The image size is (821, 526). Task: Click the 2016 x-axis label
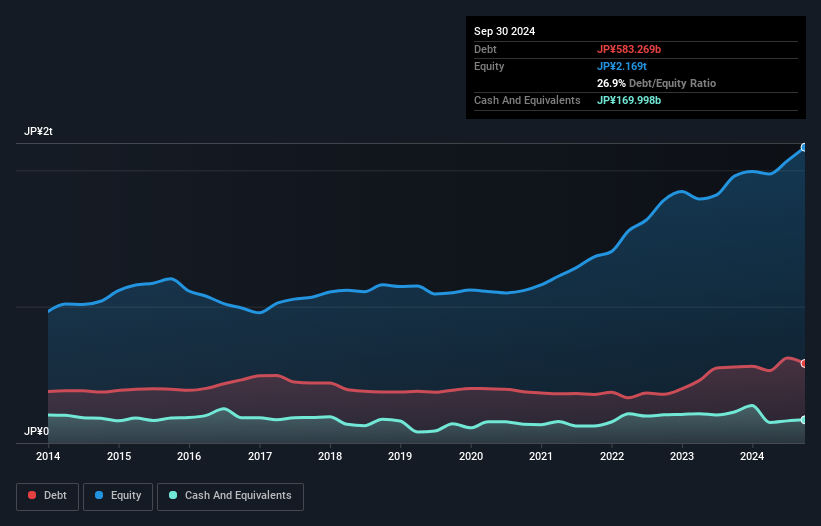[189, 456]
